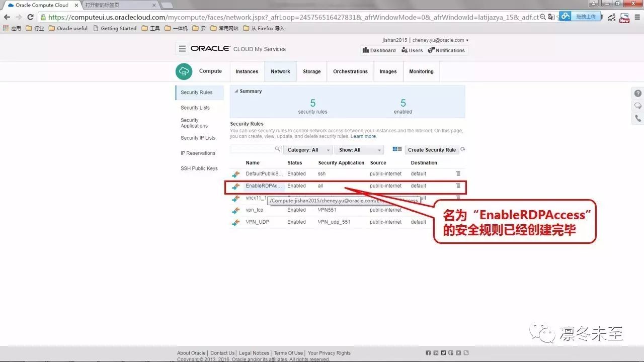Switch the security rules list view layout

(397, 149)
